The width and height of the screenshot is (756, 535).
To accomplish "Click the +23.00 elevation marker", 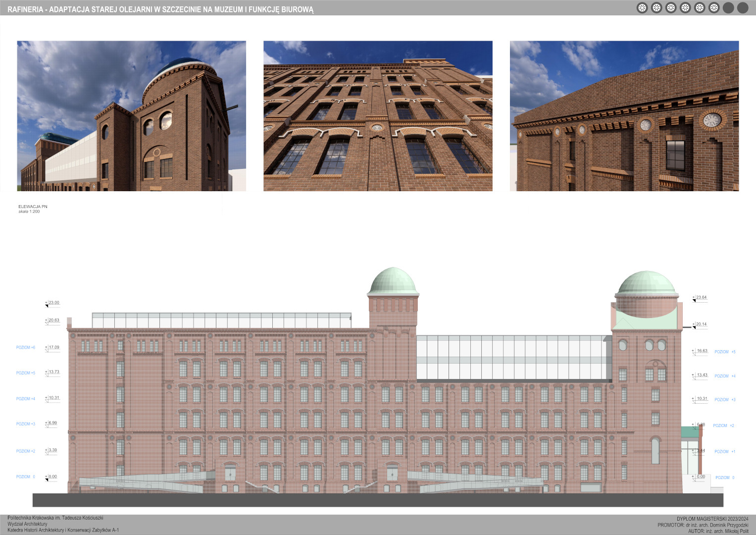I will pos(53,303).
